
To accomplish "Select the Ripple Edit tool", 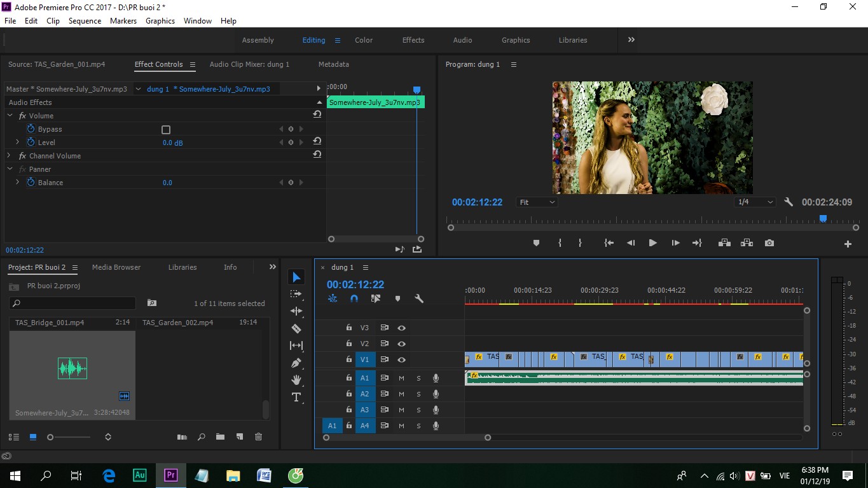I will tap(296, 311).
